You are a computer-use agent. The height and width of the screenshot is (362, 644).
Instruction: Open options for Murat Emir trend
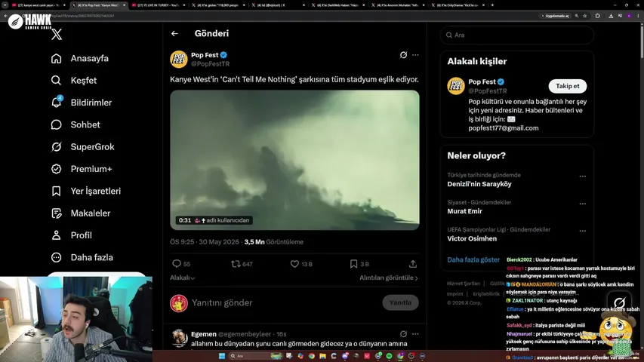tap(582, 204)
